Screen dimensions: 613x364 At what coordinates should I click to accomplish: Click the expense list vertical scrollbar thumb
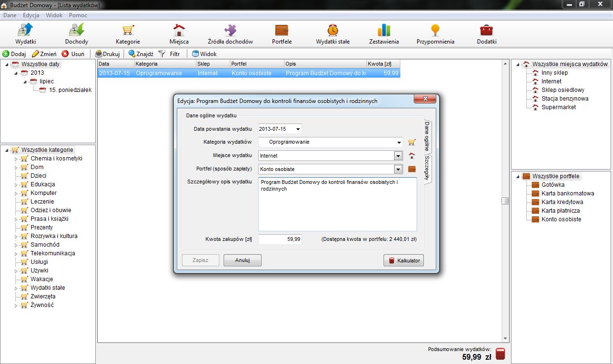click(x=505, y=201)
